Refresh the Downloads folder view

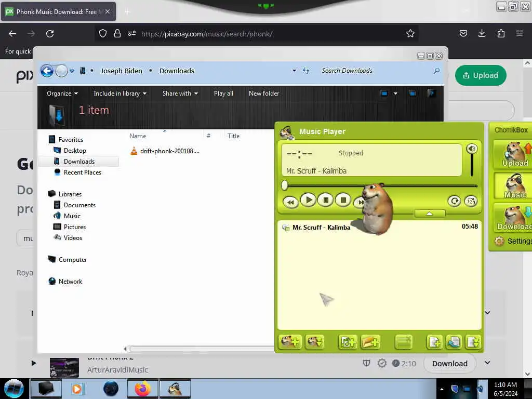(306, 71)
